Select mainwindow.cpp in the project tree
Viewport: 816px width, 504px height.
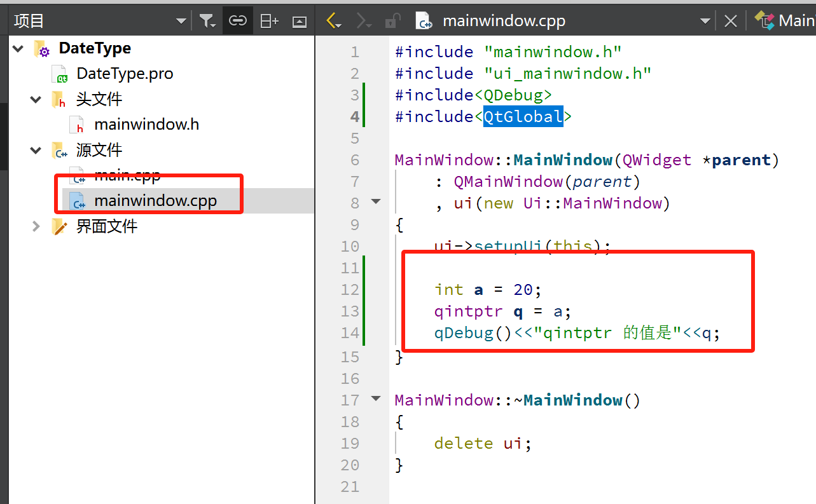(x=156, y=201)
